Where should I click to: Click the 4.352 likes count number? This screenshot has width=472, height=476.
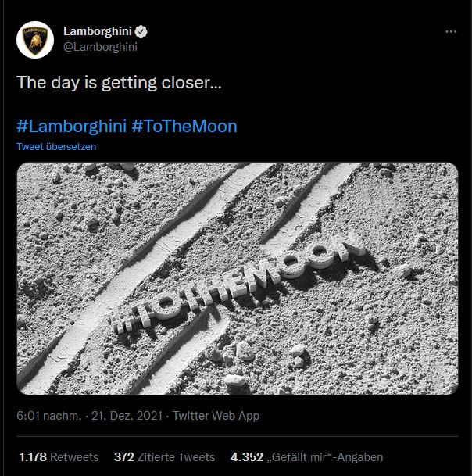click(x=249, y=457)
